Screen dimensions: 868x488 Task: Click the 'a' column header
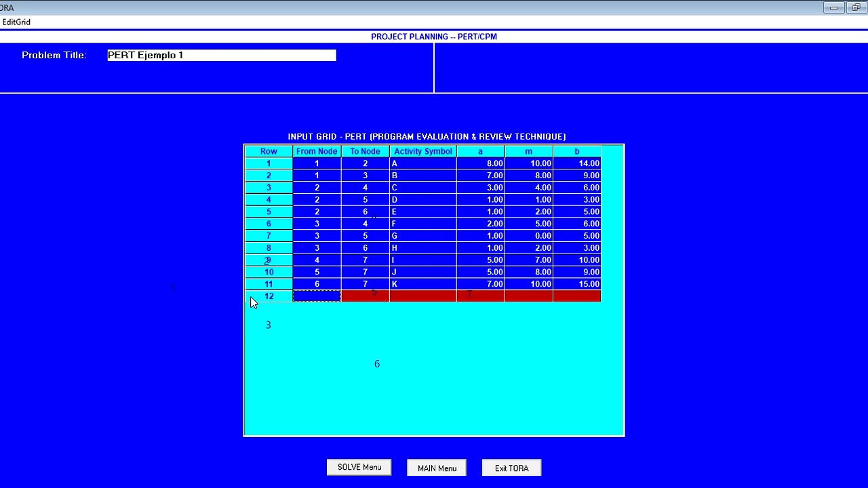coord(480,151)
